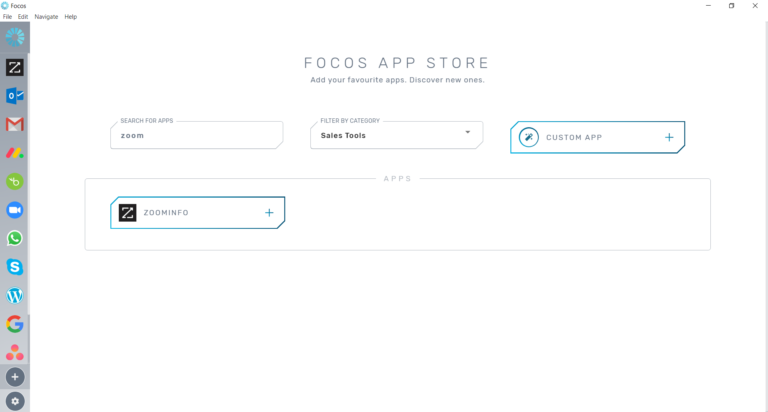
Task: Open the Navigate menu
Action: pyautogui.click(x=46, y=17)
